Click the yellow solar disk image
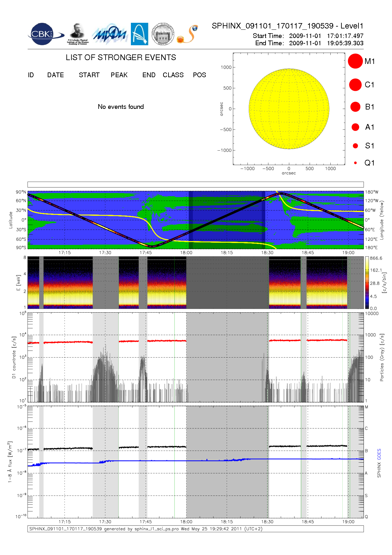 point(289,109)
